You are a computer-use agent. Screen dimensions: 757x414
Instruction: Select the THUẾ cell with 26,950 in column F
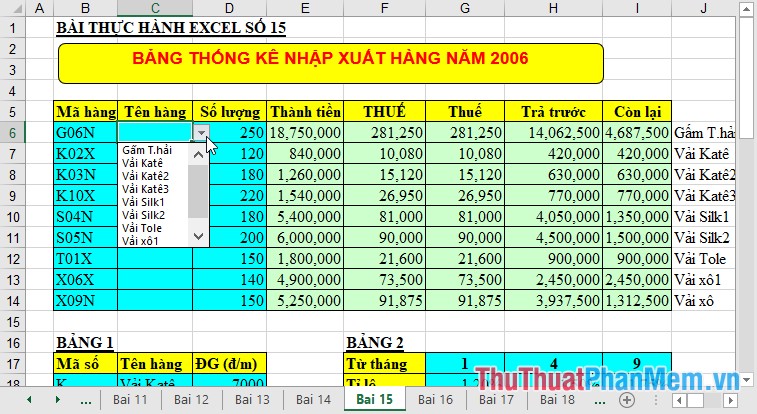coord(384,195)
